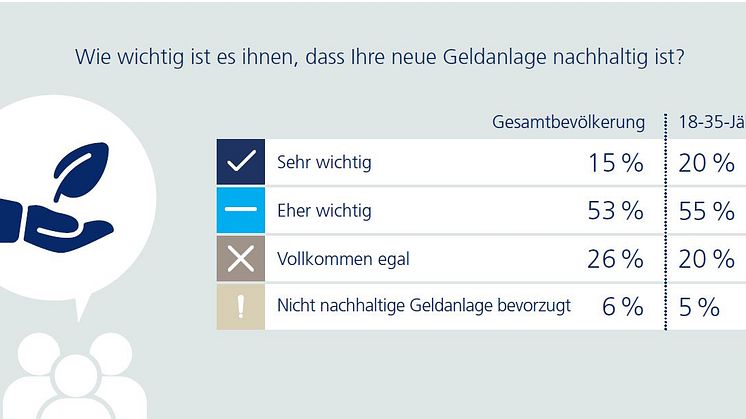Click the 6 % value
Screen dimensions: 746x419
622,308
